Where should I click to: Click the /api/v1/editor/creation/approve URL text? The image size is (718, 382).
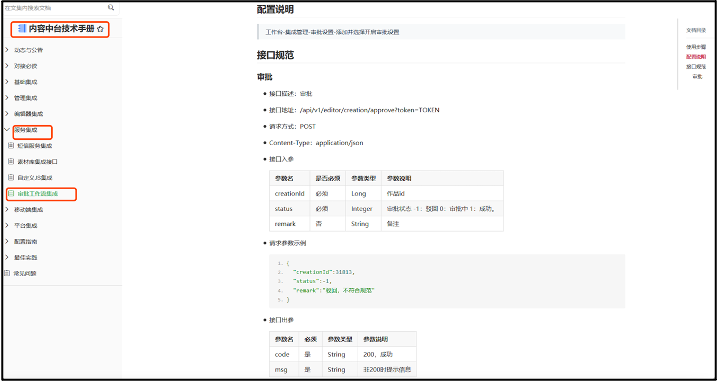[369, 110]
